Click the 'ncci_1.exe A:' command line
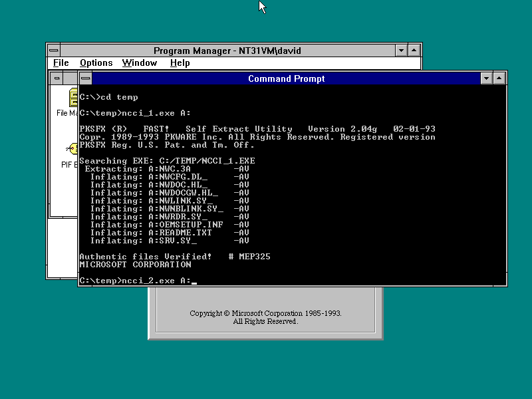532x399 pixels. pyautogui.click(x=135, y=113)
